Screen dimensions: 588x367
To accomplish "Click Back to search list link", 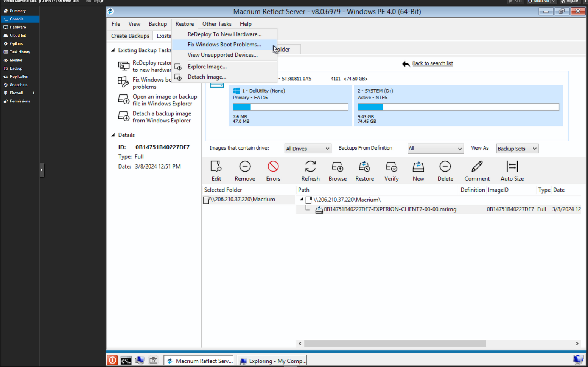I will point(432,63).
